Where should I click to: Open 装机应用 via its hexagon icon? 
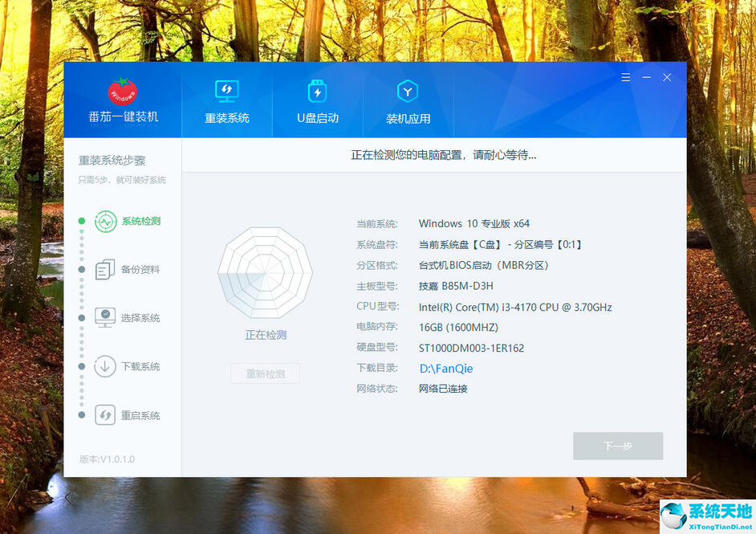pyautogui.click(x=407, y=92)
